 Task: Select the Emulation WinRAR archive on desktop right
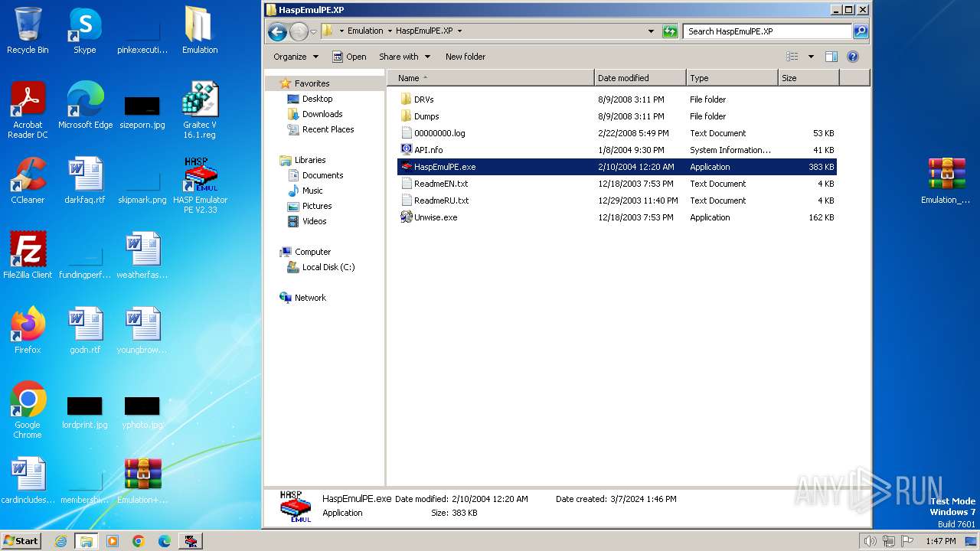947,181
